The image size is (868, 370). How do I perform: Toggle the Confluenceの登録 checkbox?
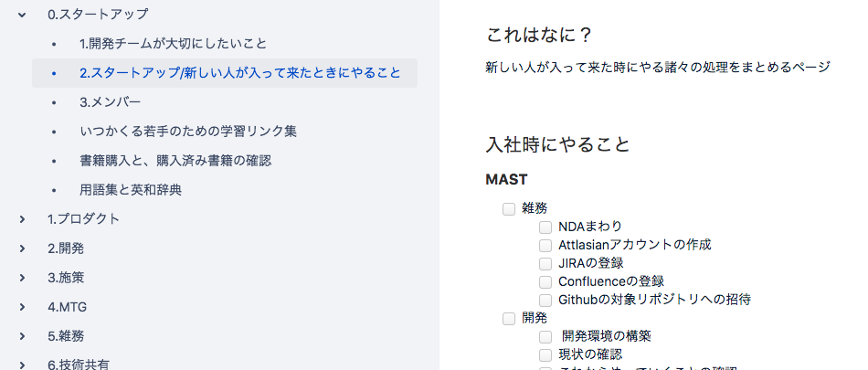coord(545,281)
